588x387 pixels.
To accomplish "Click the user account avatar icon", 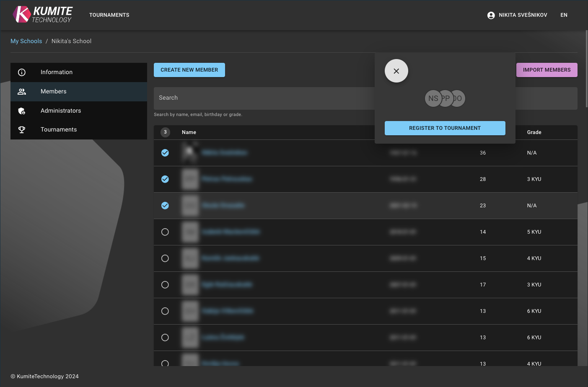I will pyautogui.click(x=491, y=15).
